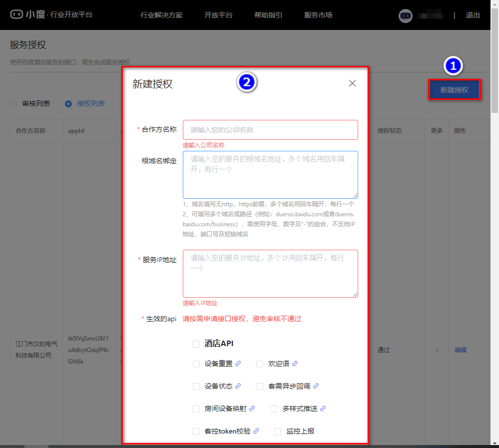Open the 行业解决方案 menu
The height and width of the screenshot is (448, 499).
pyautogui.click(x=161, y=15)
